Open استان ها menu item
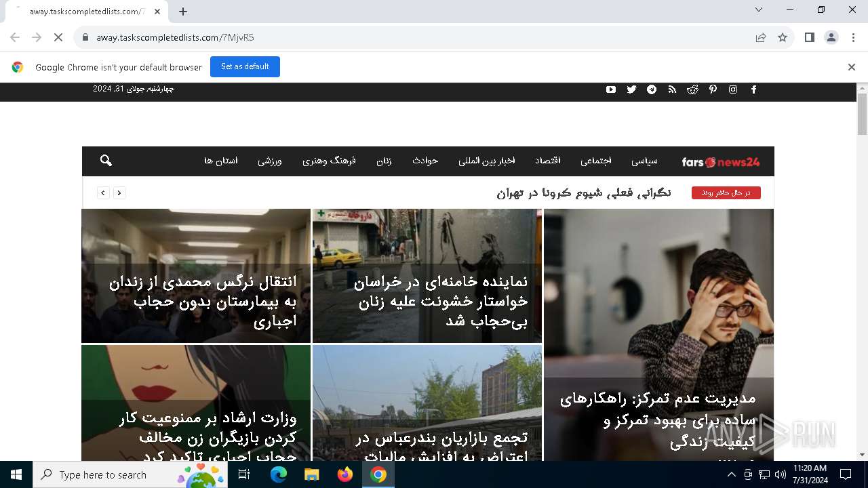This screenshot has height=488, width=868. click(221, 161)
